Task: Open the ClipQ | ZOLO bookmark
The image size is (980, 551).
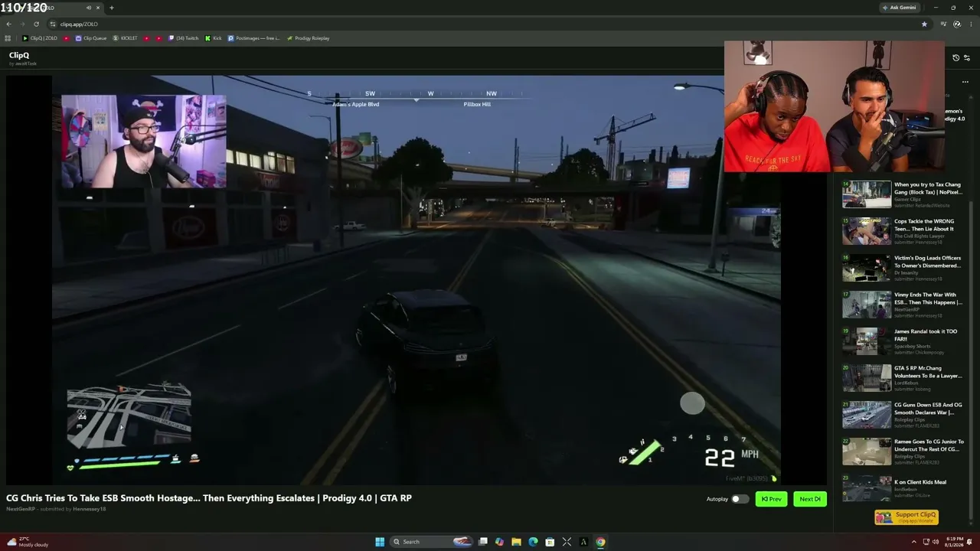Action: 40,38
